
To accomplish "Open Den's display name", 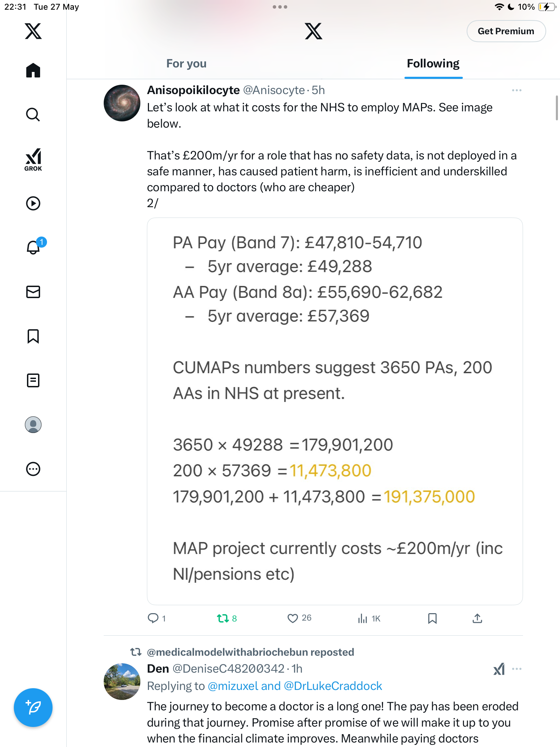I will pyautogui.click(x=158, y=669).
